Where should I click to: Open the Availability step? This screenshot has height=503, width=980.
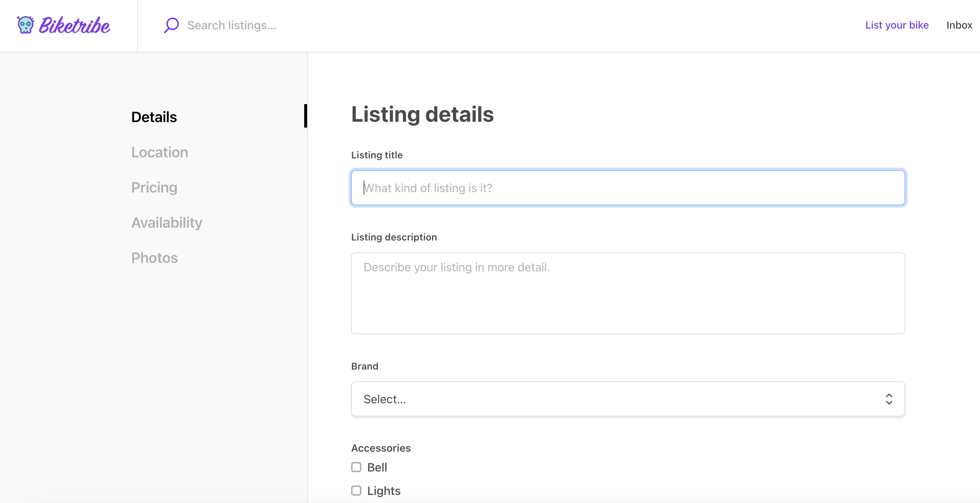click(167, 223)
